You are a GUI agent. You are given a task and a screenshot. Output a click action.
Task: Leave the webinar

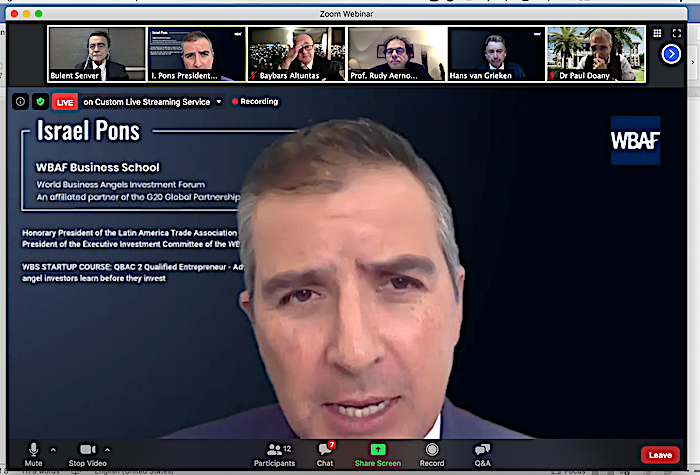660,455
